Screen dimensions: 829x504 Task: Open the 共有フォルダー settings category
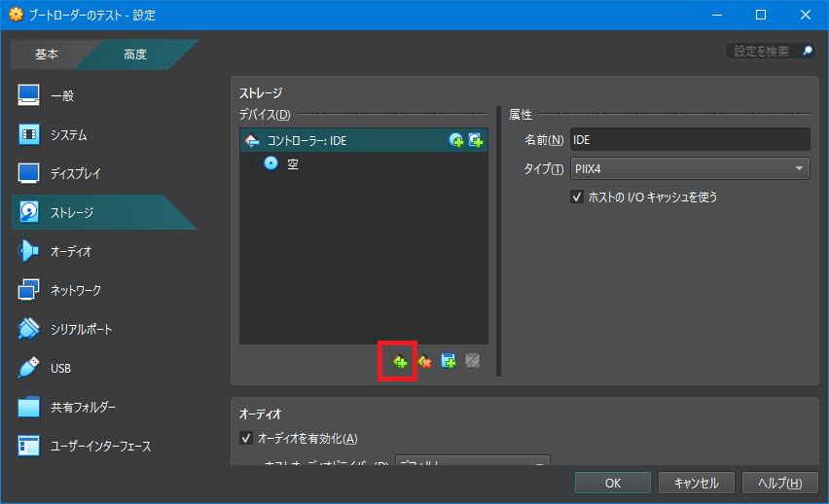pyautogui.click(x=103, y=407)
